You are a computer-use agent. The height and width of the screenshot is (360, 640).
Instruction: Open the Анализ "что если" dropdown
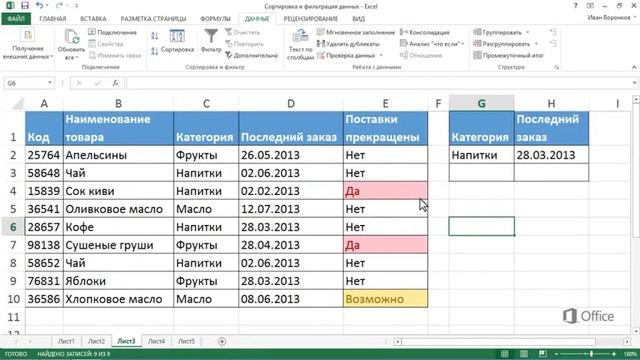432,44
